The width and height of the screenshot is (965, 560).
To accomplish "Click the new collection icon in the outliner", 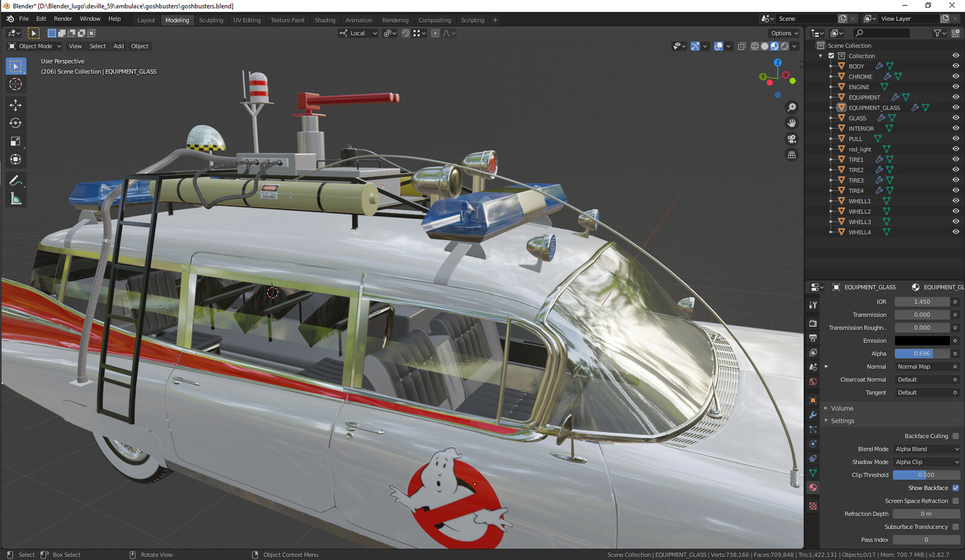I will 955,33.
